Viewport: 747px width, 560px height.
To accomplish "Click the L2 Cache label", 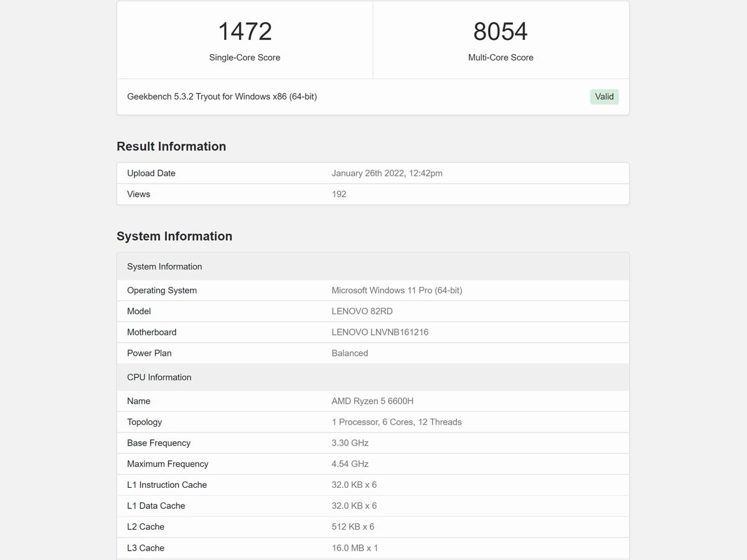I will (x=146, y=526).
